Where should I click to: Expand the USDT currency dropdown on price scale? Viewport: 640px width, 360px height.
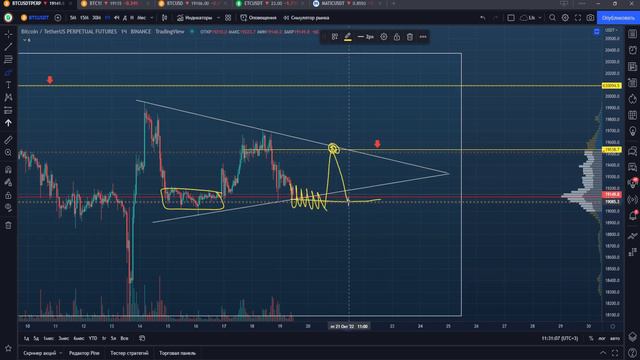611,31
